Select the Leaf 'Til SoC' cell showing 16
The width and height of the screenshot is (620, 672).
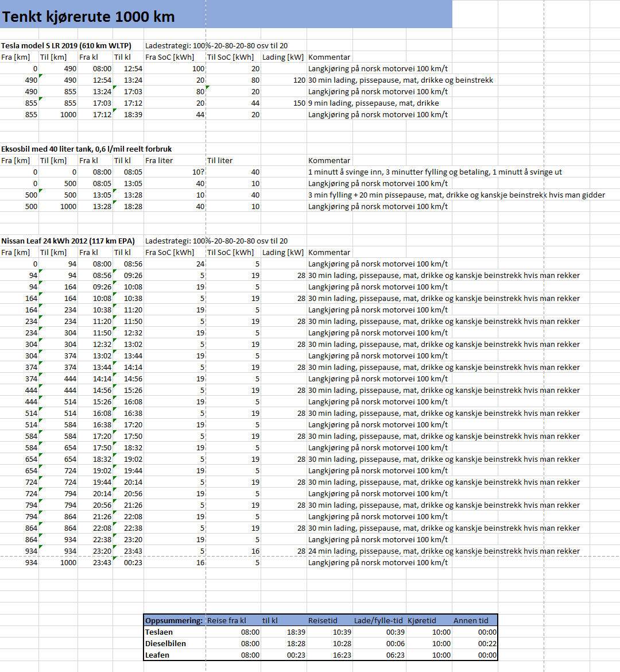[233, 551]
